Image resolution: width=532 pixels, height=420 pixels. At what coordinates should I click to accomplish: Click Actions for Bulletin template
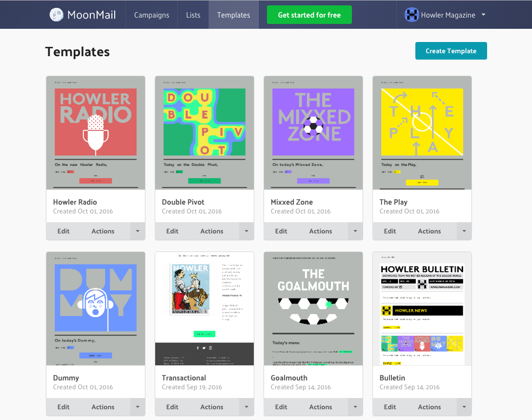tap(429, 407)
